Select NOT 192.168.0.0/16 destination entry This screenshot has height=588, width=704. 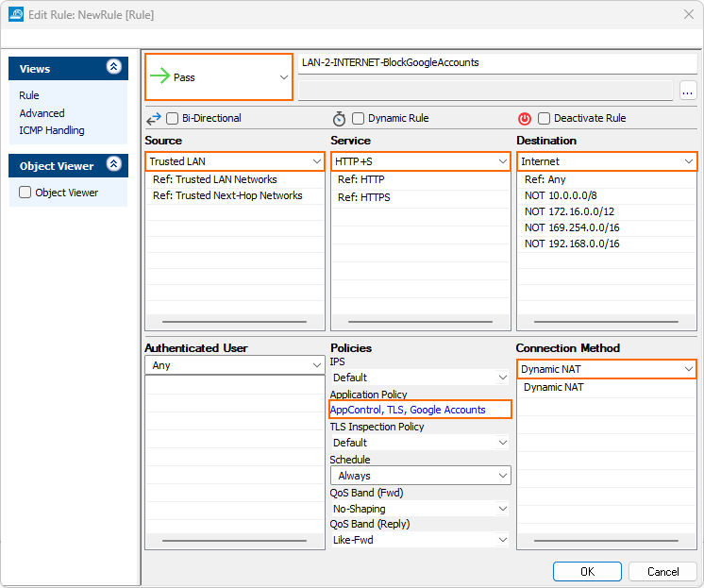(x=607, y=244)
